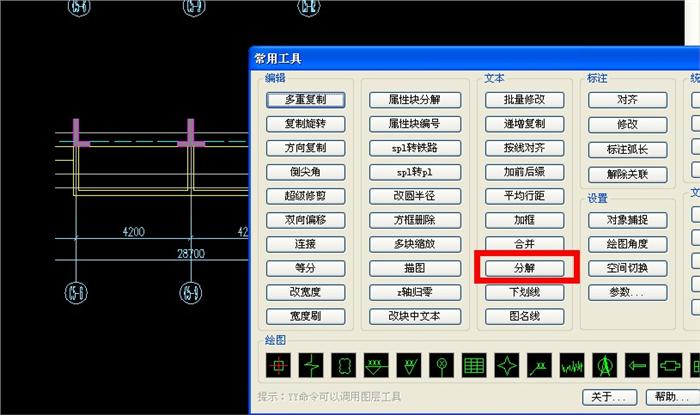This screenshot has height=415, width=700.
Task: Click the 图名线 button
Action: click(525, 317)
